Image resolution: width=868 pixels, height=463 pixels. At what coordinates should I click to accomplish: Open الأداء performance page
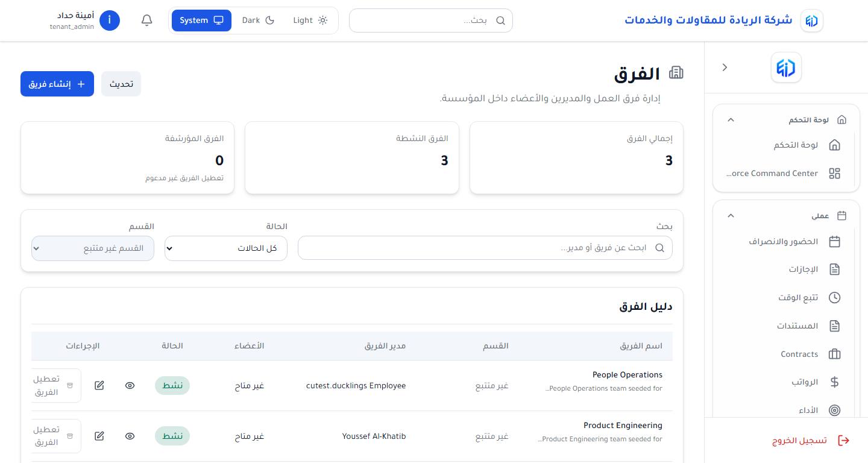(786, 411)
